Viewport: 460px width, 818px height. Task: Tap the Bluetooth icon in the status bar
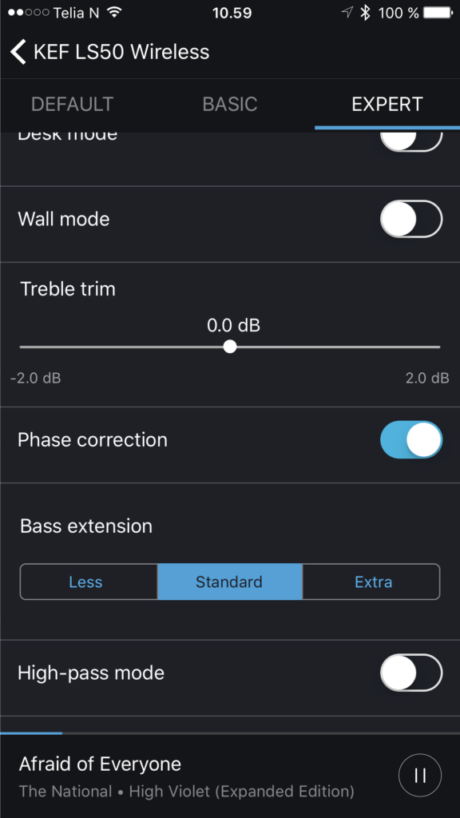point(366,13)
